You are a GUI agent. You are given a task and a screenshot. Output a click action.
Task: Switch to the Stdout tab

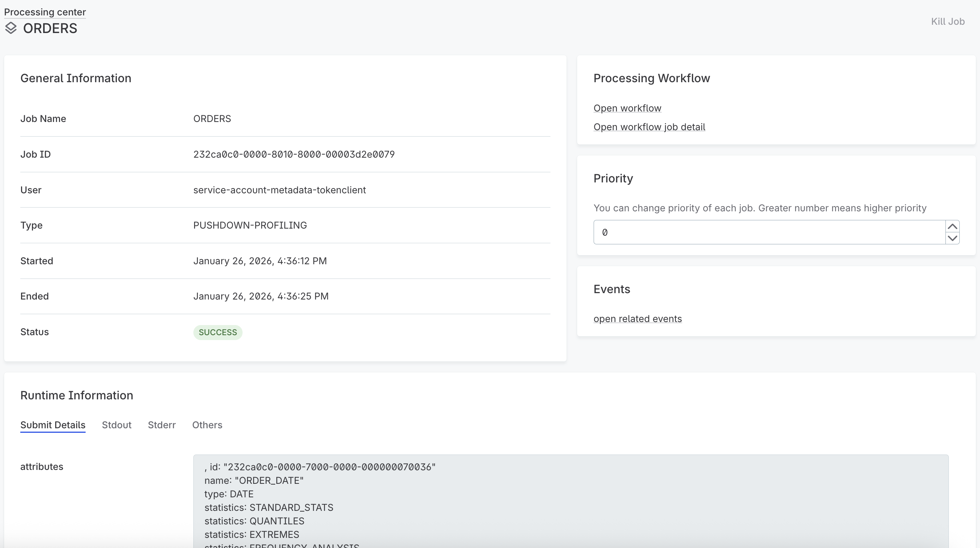click(116, 425)
